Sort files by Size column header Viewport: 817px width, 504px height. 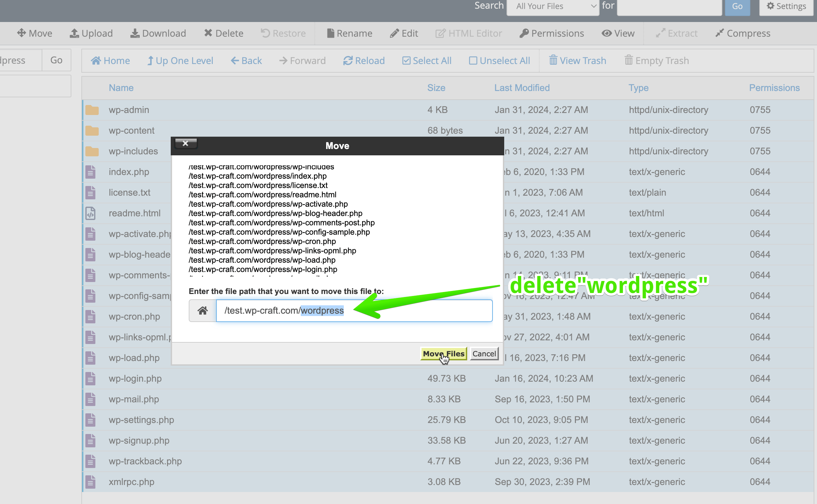pos(436,88)
